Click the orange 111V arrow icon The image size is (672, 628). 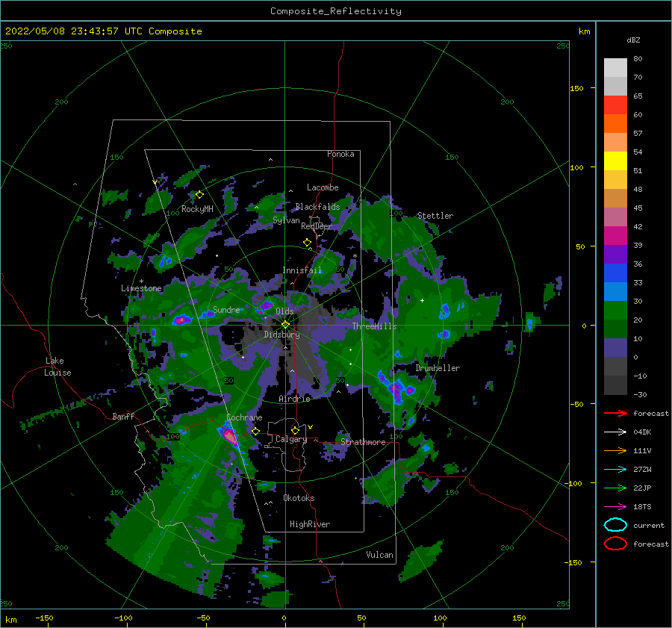tap(615, 450)
